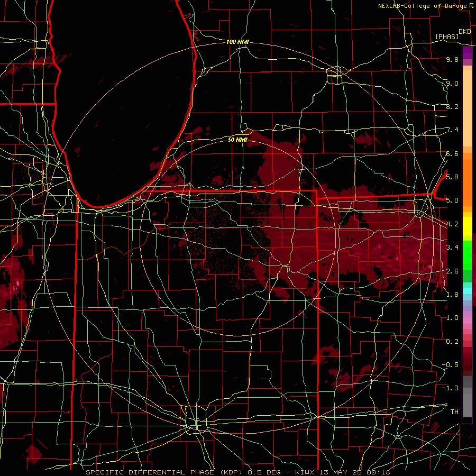Click the 9.0 scale value
Viewport: 476px width, 476px height.
(x=452, y=84)
